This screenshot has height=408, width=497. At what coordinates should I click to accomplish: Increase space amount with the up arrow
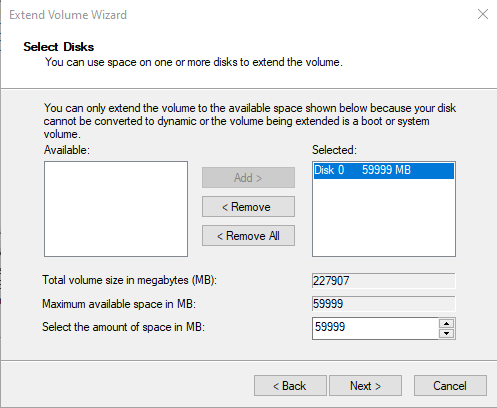[447, 323]
